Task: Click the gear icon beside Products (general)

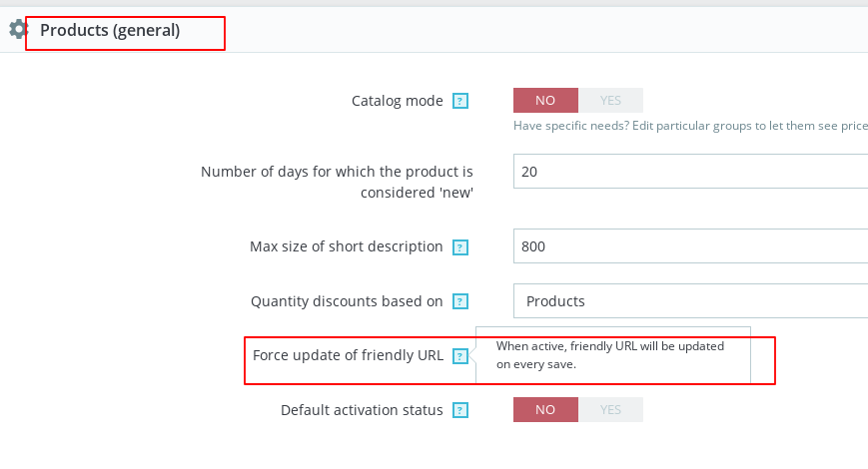Action: coord(18,29)
